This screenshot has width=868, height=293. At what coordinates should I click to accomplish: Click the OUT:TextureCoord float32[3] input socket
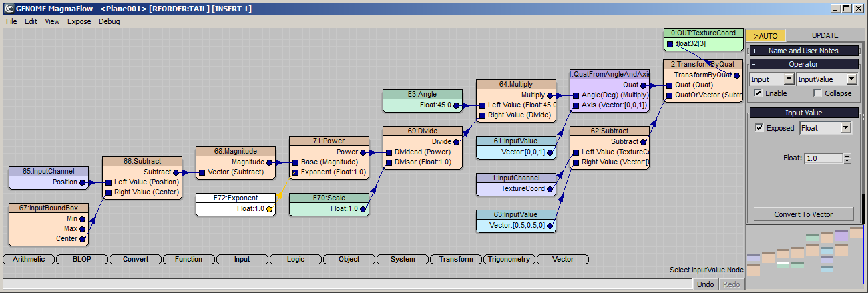670,44
